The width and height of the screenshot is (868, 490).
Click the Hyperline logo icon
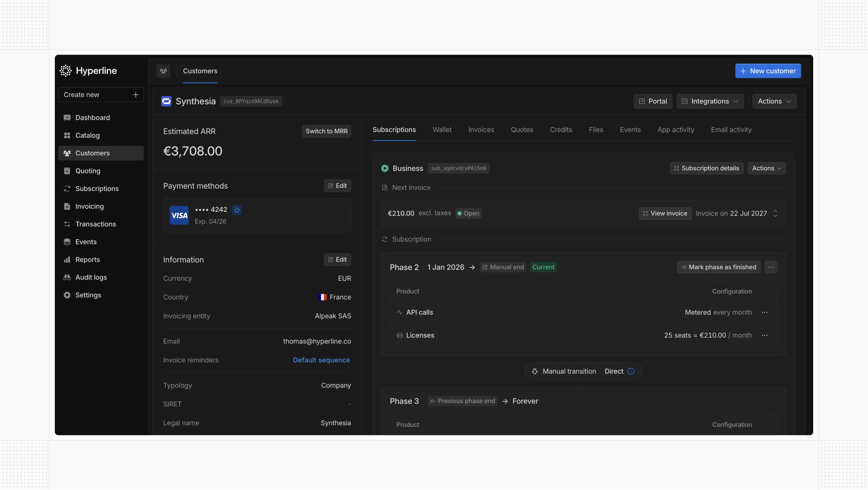click(x=66, y=71)
